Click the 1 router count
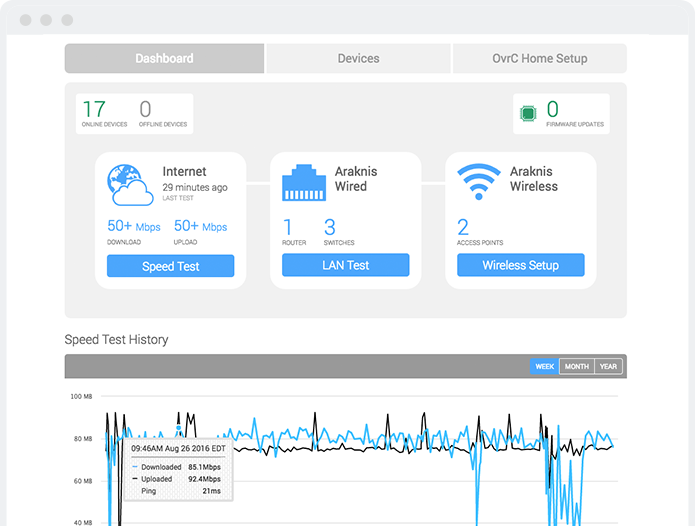695x526 pixels. [x=288, y=227]
